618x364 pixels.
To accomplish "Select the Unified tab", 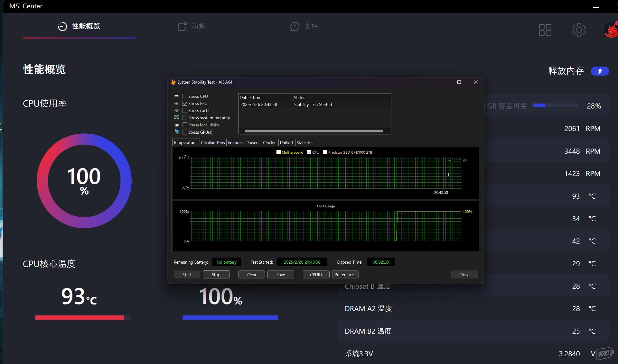I will coord(286,143).
